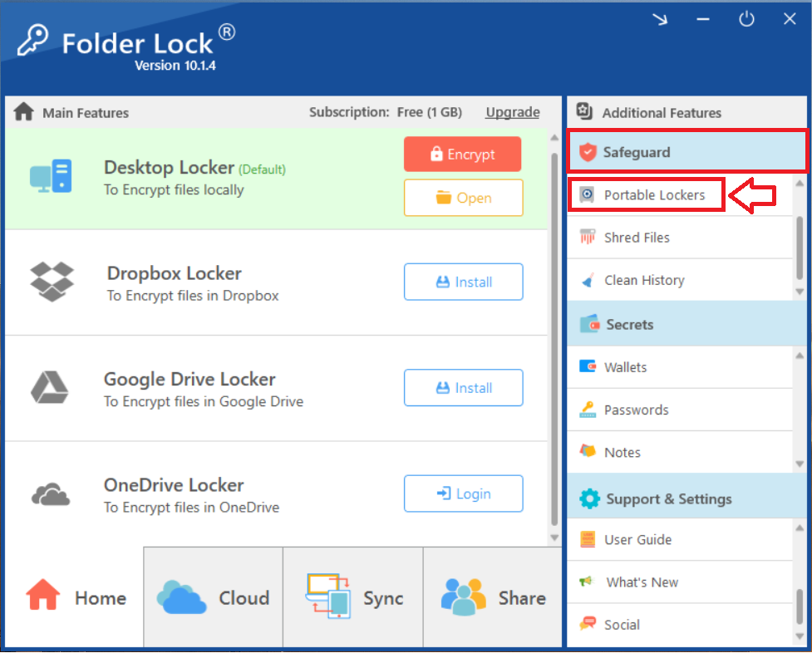Open What's New
Image resolution: width=812 pixels, height=653 pixels.
pos(680,582)
